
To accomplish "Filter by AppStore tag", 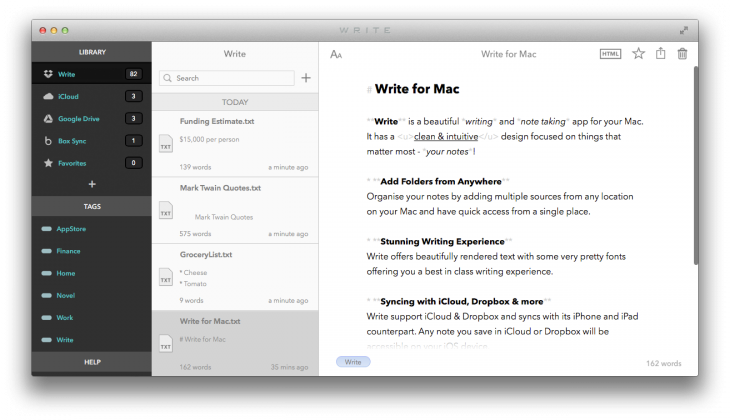I will pyautogui.click(x=71, y=229).
